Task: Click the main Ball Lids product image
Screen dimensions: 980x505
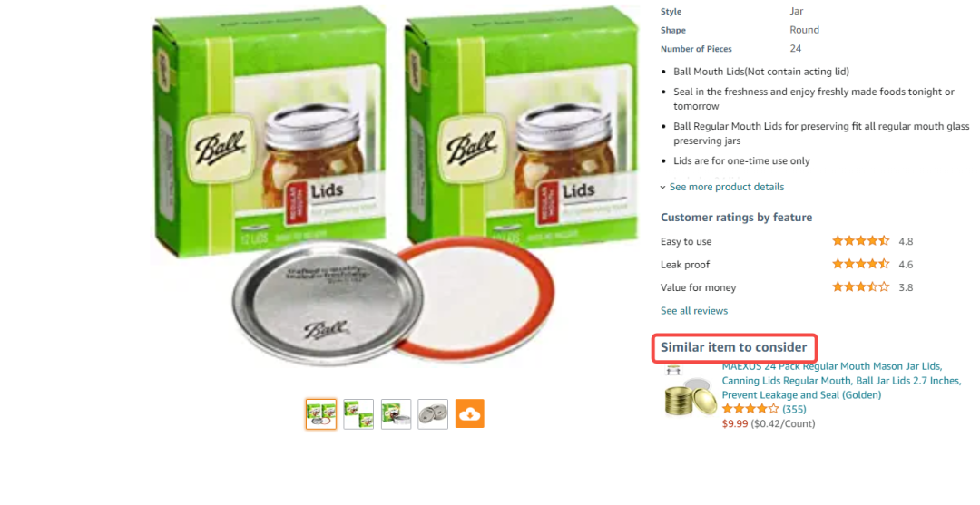Action: tap(395, 191)
